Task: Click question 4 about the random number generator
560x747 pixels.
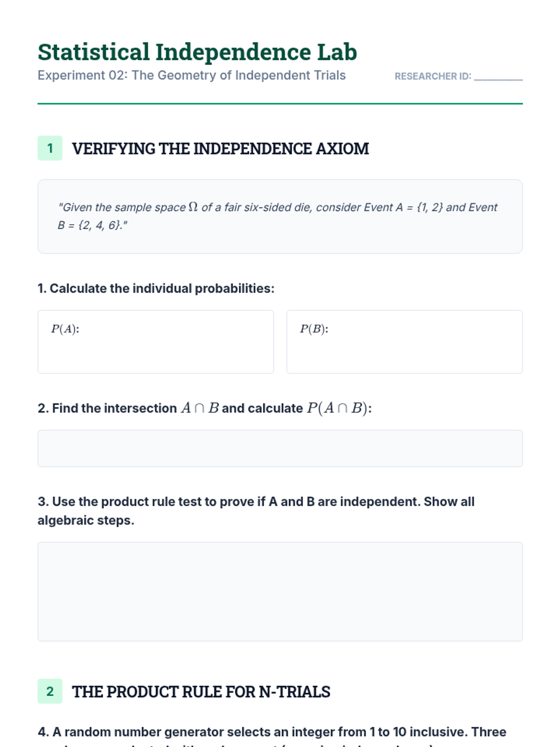Action: (x=272, y=732)
